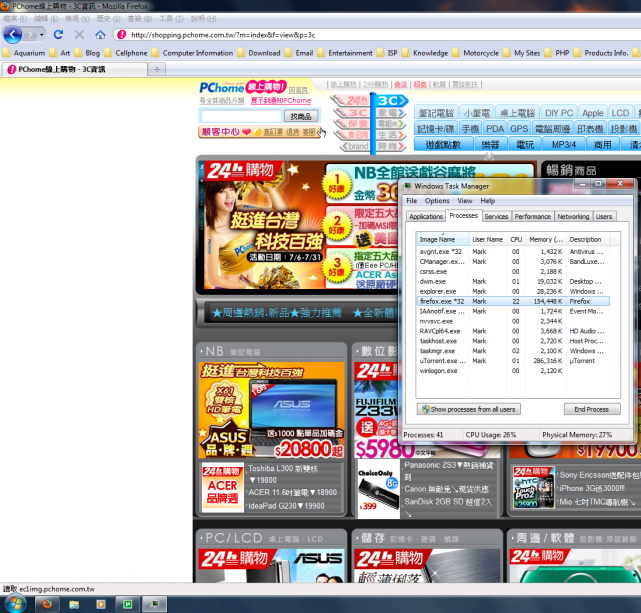This screenshot has width=641, height=613.
Task: Open the media player taskbar icon
Action: tap(101, 604)
